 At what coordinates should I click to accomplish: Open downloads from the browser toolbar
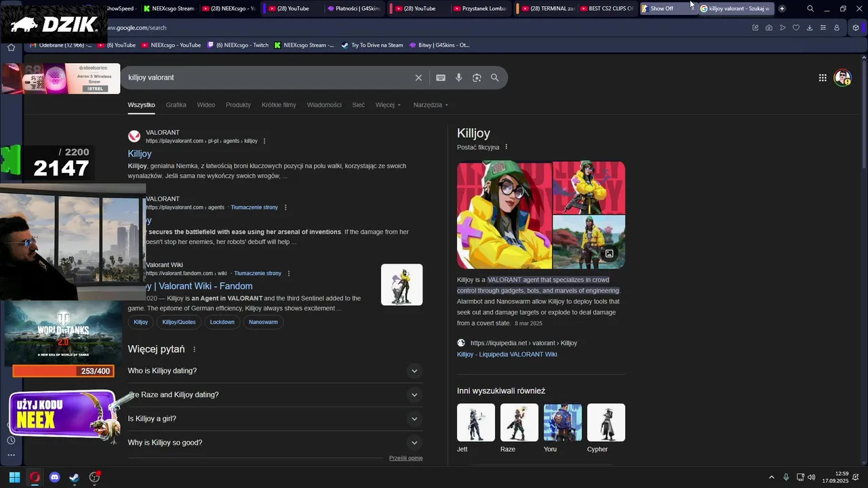coord(810,28)
